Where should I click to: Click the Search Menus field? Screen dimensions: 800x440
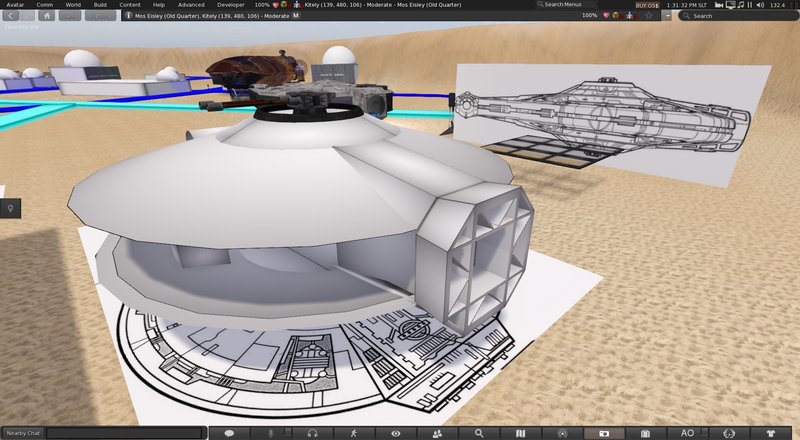pos(565,5)
